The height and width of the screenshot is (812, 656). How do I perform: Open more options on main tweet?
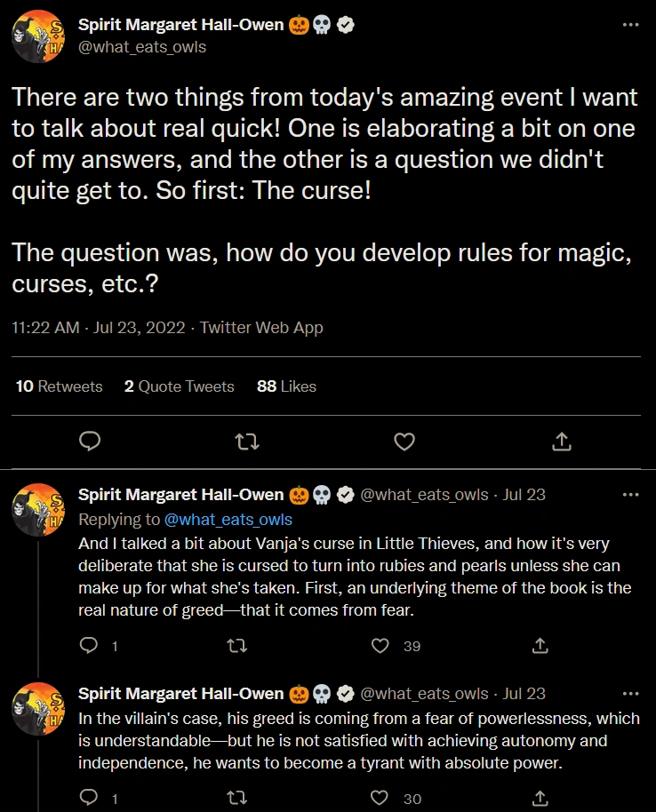[630, 25]
